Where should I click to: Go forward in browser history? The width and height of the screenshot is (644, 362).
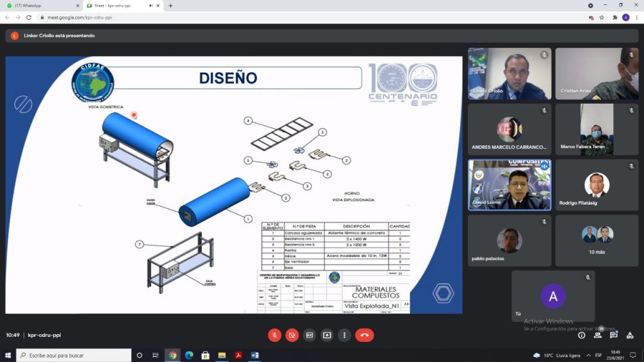(18, 18)
